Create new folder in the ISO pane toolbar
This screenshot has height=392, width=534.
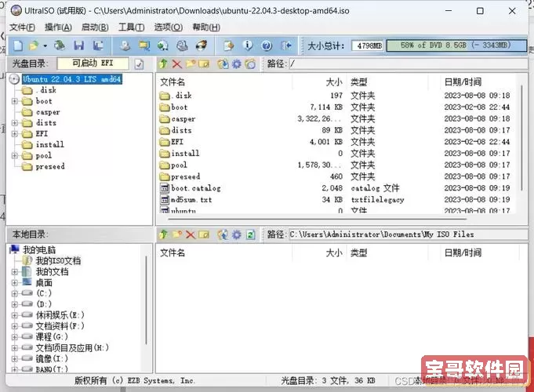[x=191, y=64]
